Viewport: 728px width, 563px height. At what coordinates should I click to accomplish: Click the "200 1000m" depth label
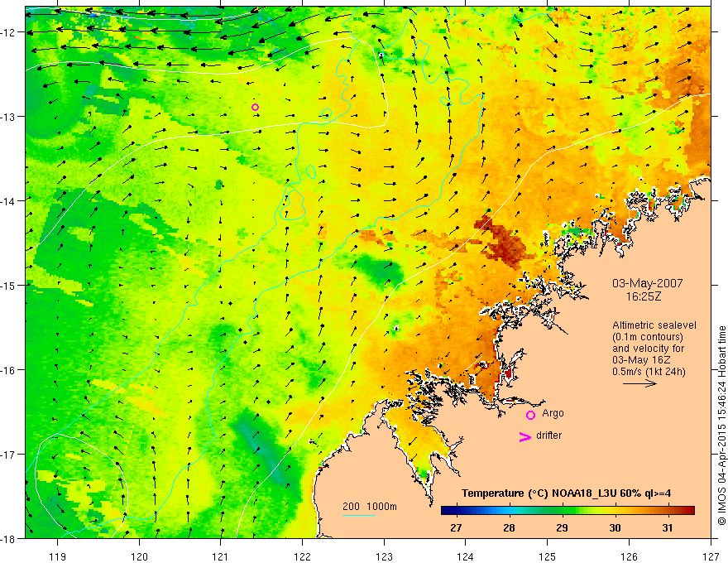(x=370, y=507)
